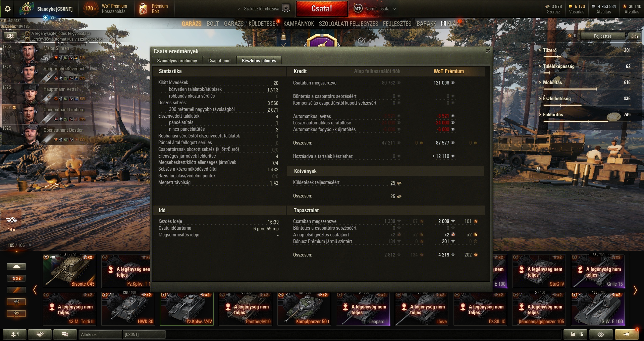The image size is (644, 341).
Task: Open the settings gear menu
Action: (8, 9)
